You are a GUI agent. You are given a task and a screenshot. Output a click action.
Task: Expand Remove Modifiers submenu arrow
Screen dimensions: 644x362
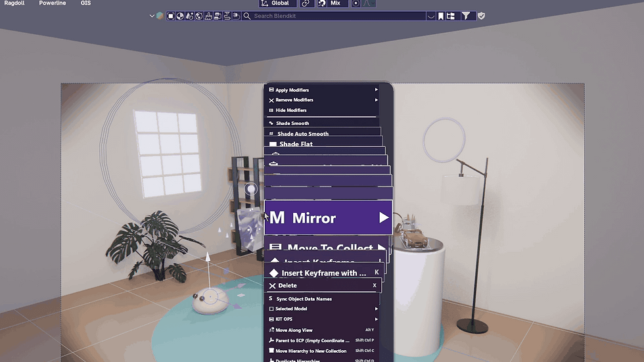tap(376, 100)
